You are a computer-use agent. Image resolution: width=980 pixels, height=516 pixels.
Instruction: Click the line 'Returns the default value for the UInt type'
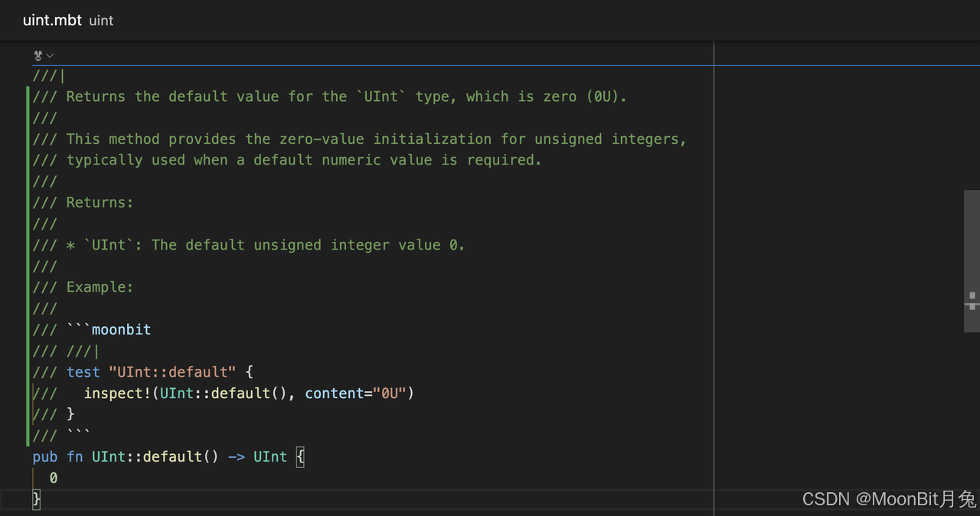tap(330, 96)
